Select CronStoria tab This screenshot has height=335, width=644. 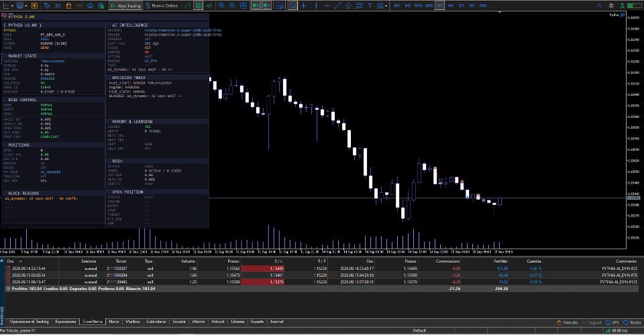(93, 322)
